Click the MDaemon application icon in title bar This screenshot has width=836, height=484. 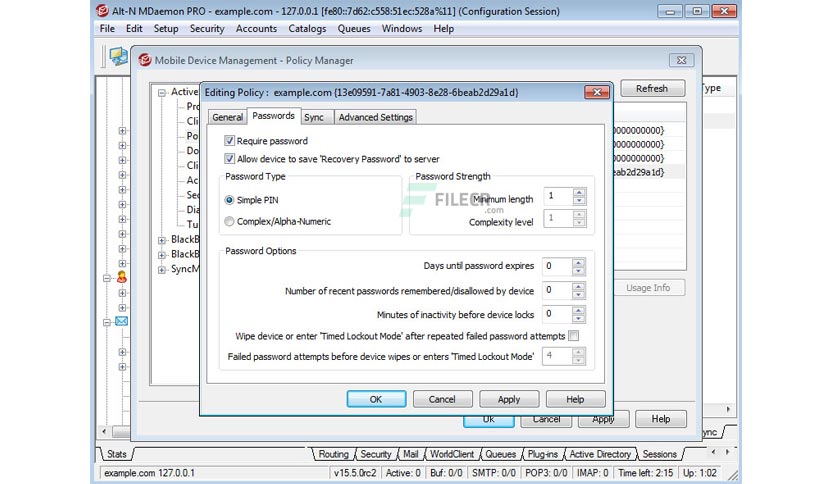coord(102,11)
